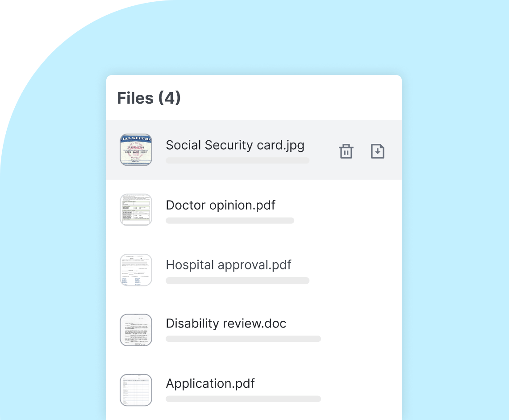509x420 pixels.
Task: Download the Social Security card file
Action: pos(378,151)
